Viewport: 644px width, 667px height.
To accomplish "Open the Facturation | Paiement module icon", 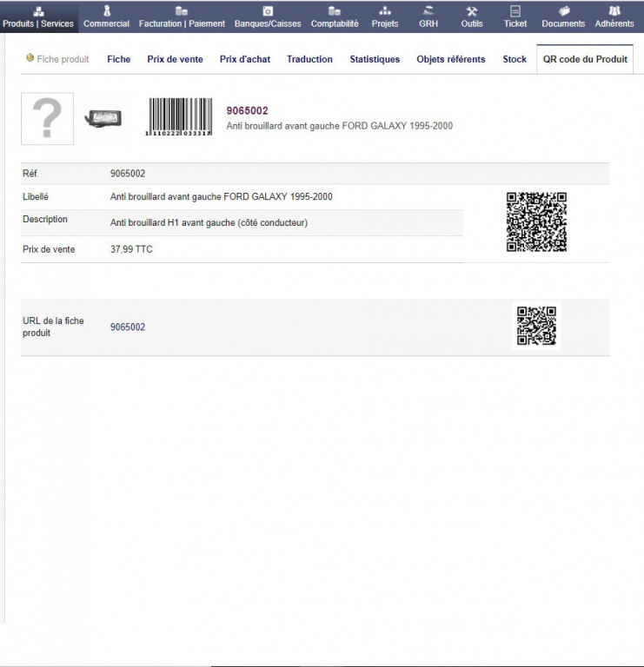I will (182, 10).
